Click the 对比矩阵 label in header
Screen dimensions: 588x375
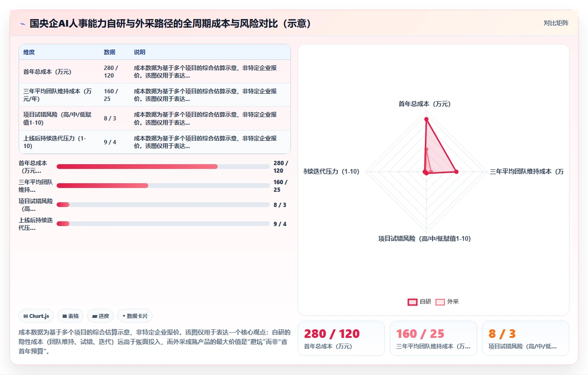coord(556,23)
